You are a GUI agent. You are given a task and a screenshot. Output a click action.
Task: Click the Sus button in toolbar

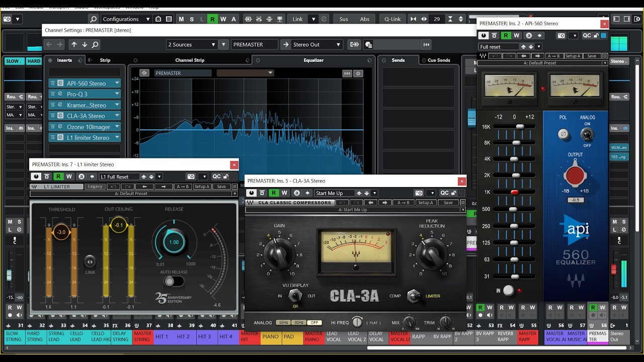pos(344,19)
